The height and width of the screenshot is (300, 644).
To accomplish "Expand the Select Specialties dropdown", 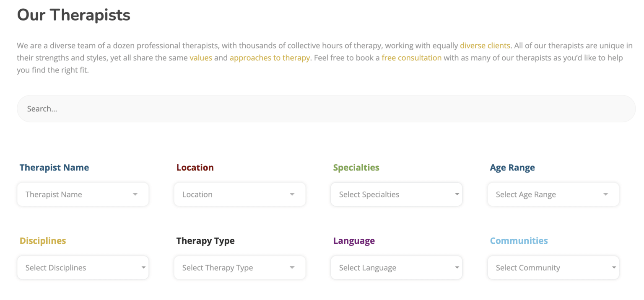I will 397,194.
